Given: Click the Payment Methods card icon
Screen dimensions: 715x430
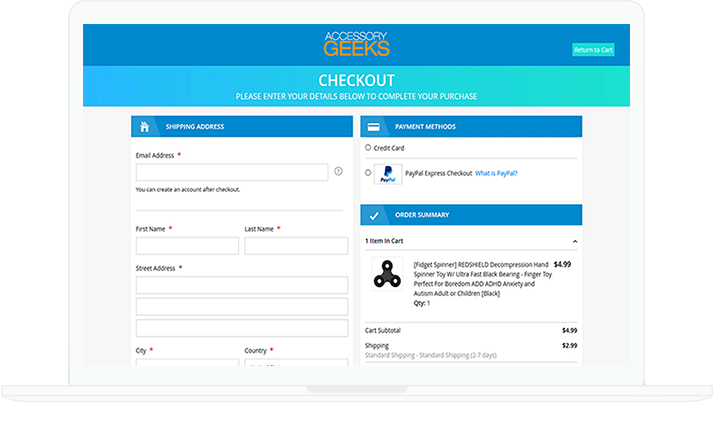Looking at the screenshot, I should coord(373,127).
